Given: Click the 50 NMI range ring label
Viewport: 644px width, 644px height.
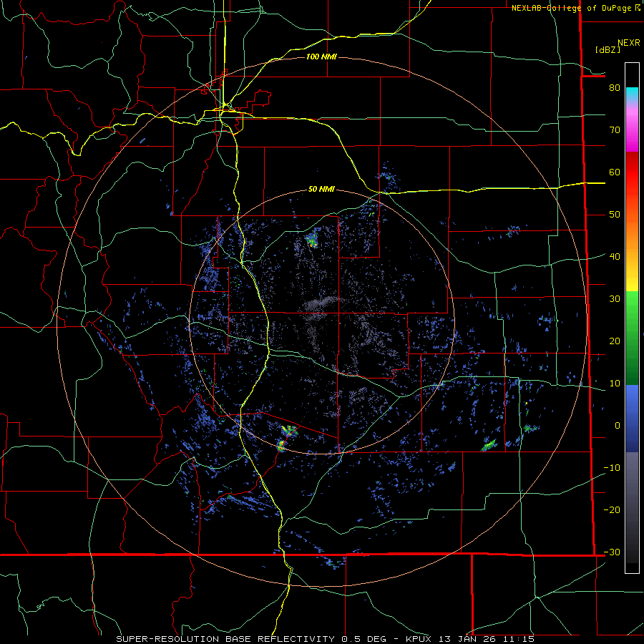Looking at the screenshot, I should (x=321, y=189).
